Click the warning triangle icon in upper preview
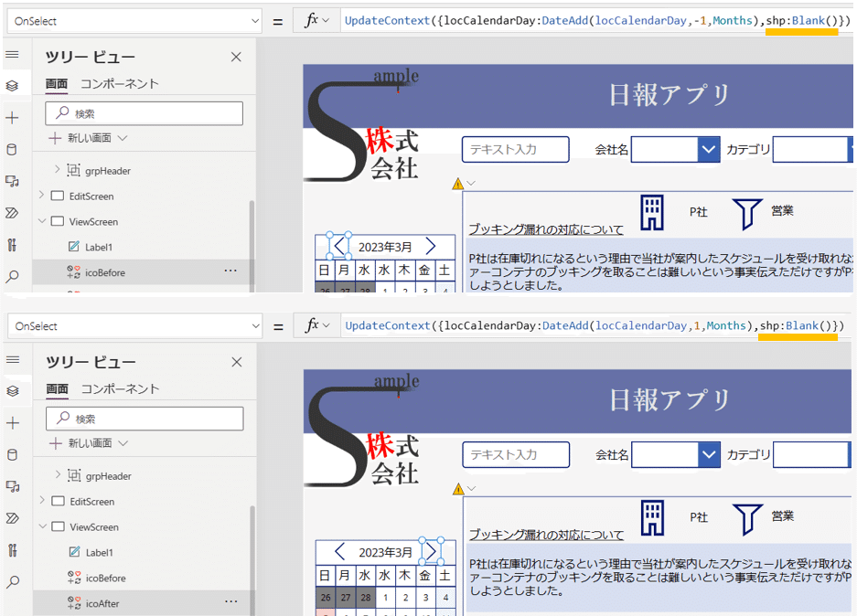The height and width of the screenshot is (616, 857). click(458, 184)
